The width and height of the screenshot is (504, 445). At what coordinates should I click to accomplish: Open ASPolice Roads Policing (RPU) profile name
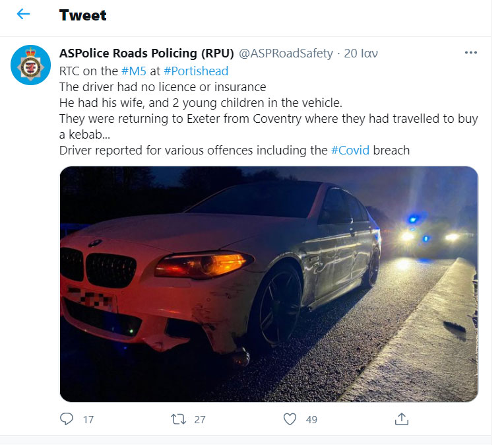click(146, 53)
